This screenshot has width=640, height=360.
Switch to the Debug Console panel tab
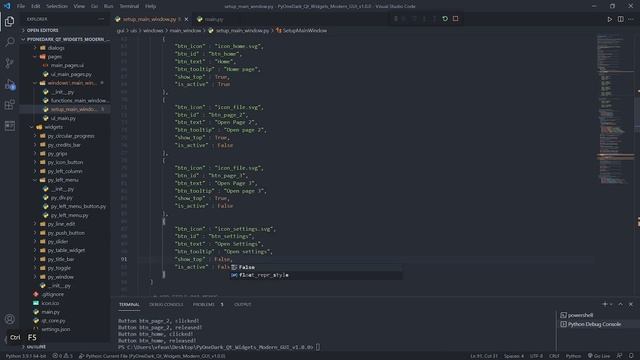coord(166,304)
